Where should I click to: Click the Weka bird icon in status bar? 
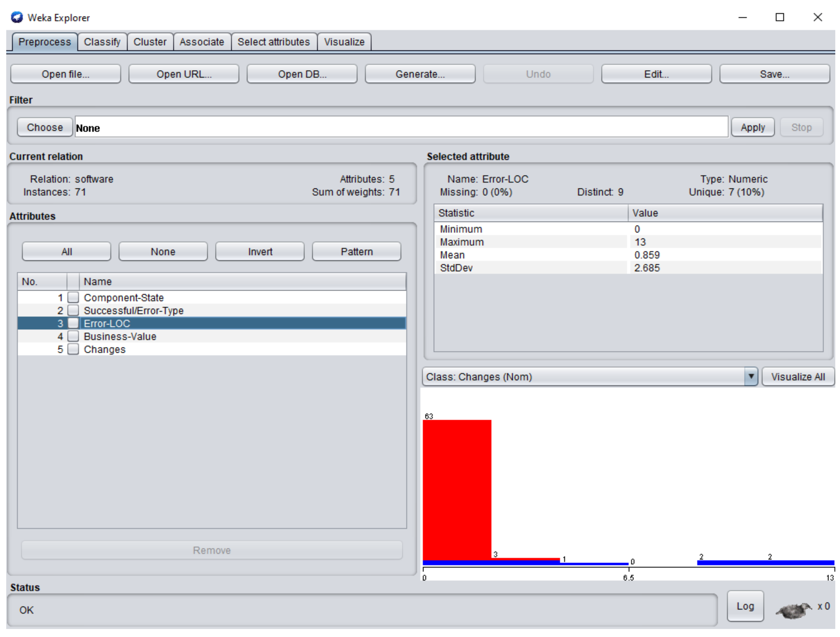pos(793,610)
